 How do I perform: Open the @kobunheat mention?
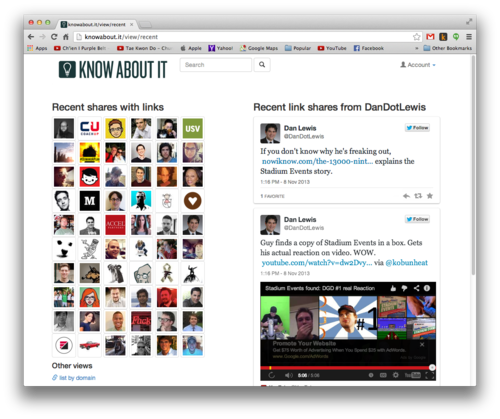tap(406, 263)
